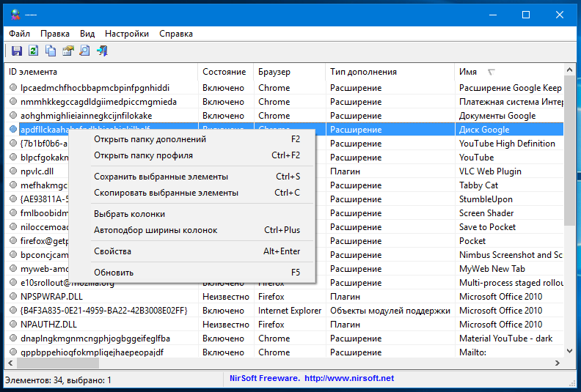Sort by the Состояние column header
Screen dimensions: 581x392
click(226, 72)
